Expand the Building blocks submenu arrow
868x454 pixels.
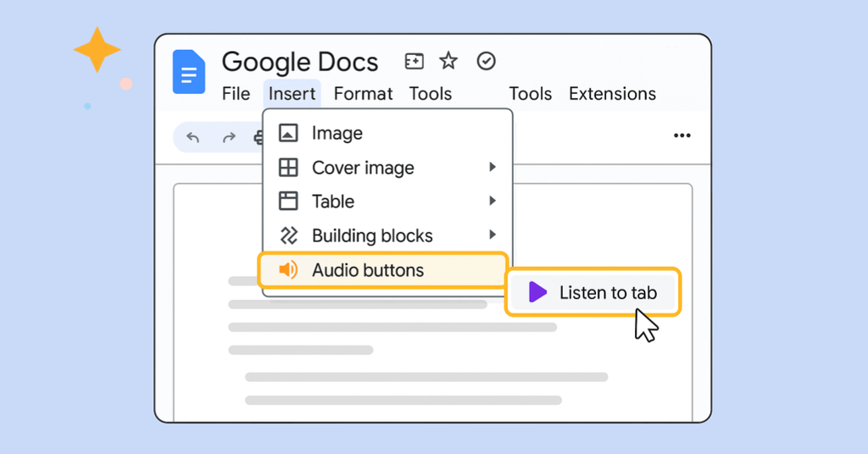pyautogui.click(x=492, y=235)
